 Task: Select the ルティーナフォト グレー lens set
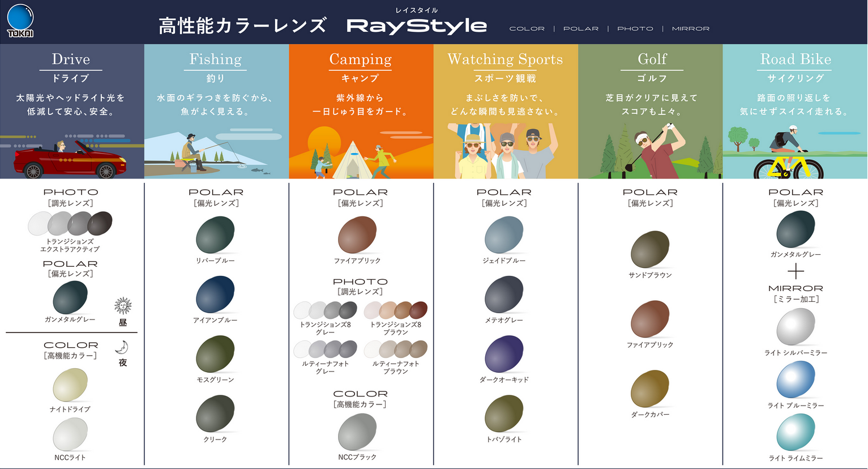[x=325, y=349]
